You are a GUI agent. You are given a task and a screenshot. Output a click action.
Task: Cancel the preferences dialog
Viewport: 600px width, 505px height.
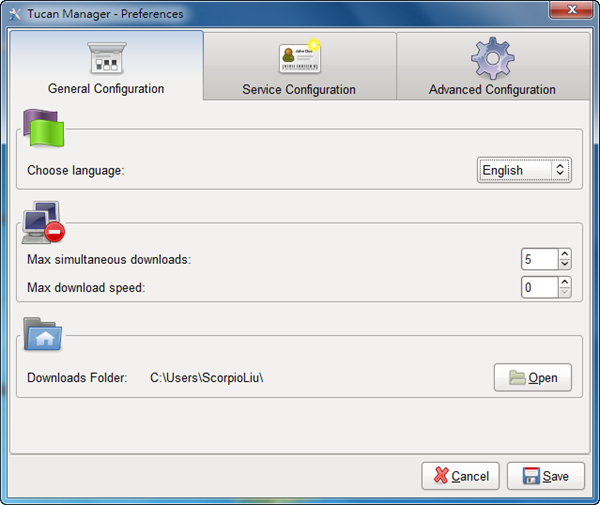tap(461, 476)
